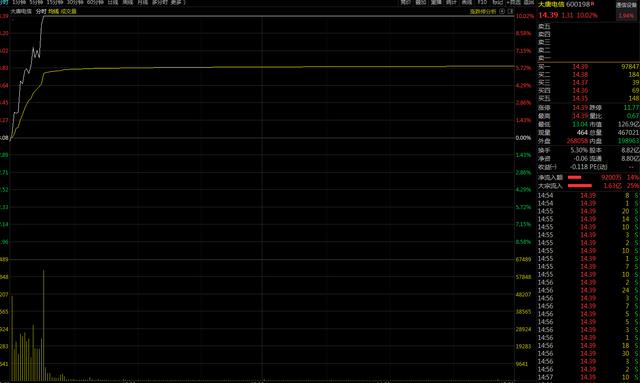The image size is (640, 383).
Task: Click the 总量 value 467021
Action: pos(629,133)
